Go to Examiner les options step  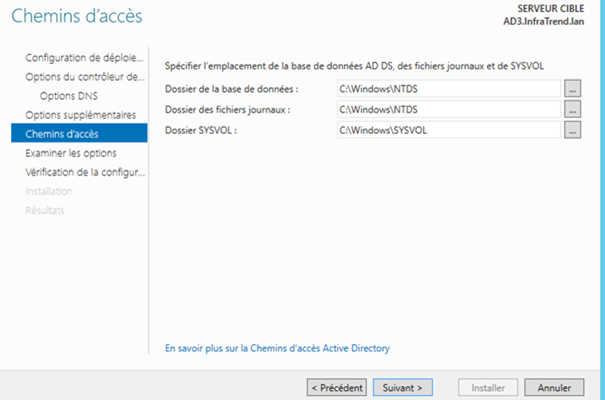click(70, 153)
